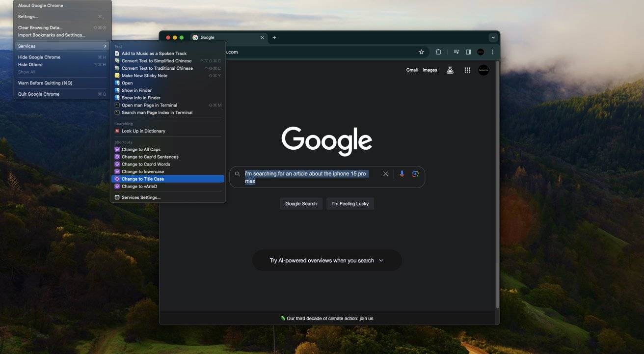This screenshot has height=354, width=644.
Task: Open the Google apps grid icon
Action: [x=467, y=70]
